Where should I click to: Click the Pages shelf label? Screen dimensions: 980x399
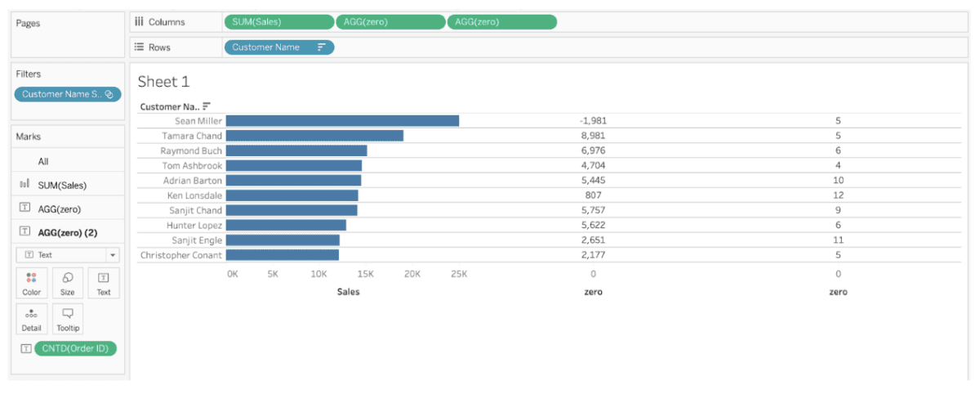(x=28, y=23)
